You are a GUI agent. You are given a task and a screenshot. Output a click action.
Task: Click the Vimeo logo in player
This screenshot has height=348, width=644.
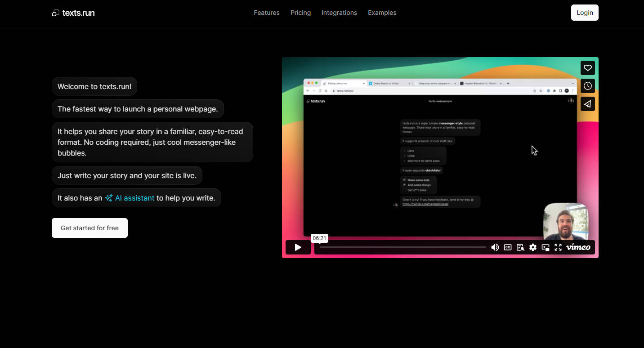pos(578,247)
